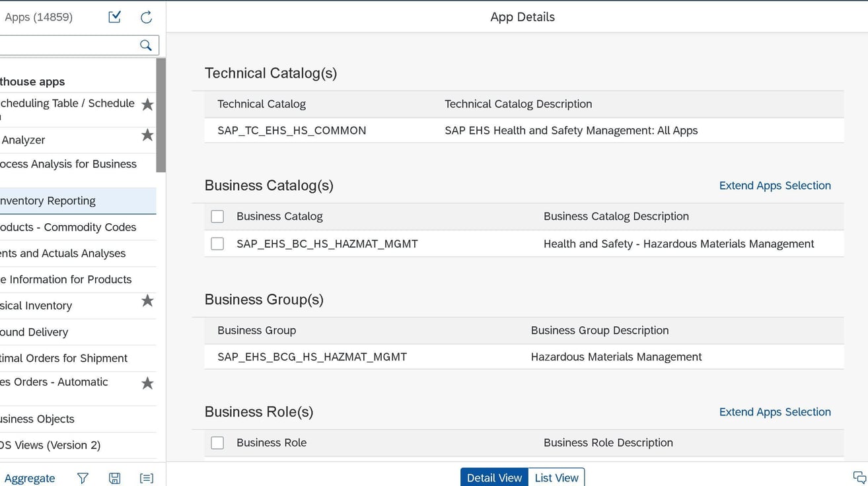
Task: Activate multi-select mode for the Apps list
Action: click(x=114, y=17)
